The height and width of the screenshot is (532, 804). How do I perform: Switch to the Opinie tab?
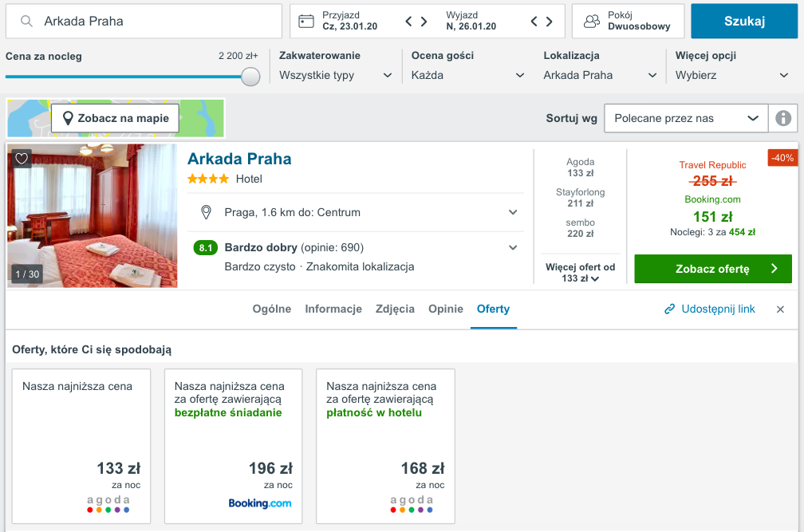445,309
